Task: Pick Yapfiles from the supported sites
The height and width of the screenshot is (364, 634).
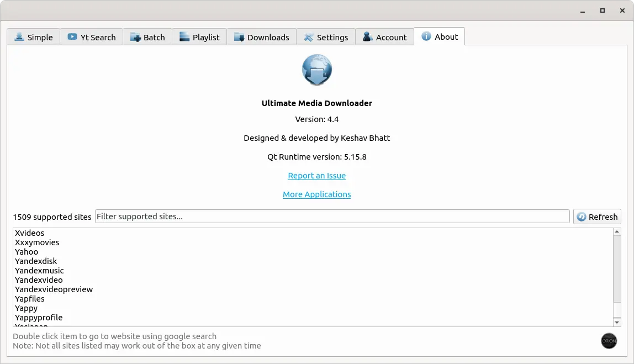Action: [30, 299]
